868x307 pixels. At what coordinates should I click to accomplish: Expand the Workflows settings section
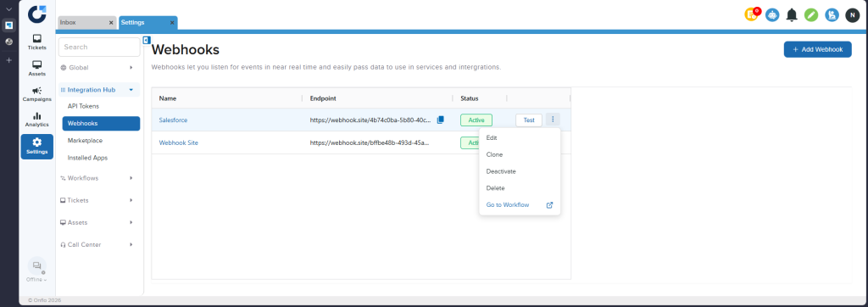coord(99,178)
